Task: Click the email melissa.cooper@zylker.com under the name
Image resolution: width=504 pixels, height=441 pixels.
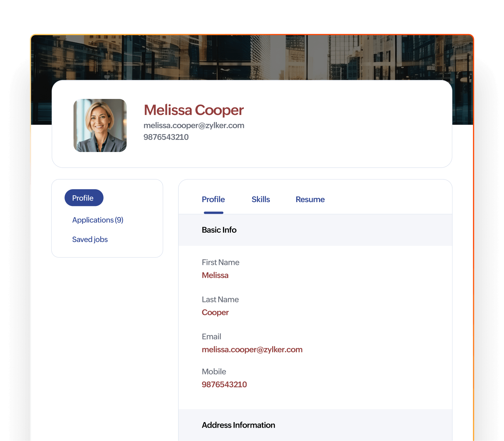Action: click(x=194, y=125)
